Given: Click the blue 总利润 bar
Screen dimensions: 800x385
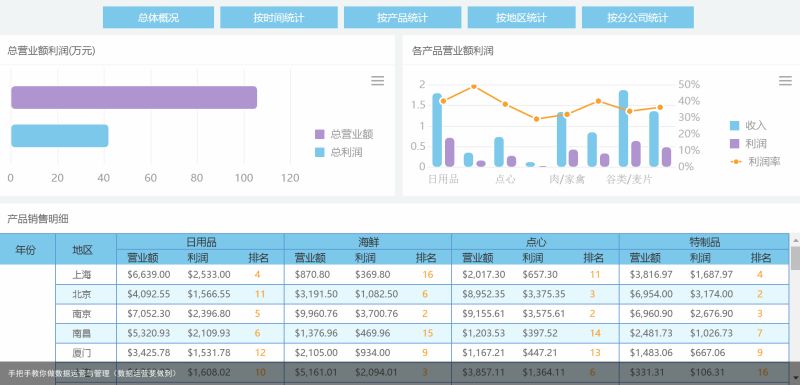Looking at the screenshot, I should coord(60,136).
